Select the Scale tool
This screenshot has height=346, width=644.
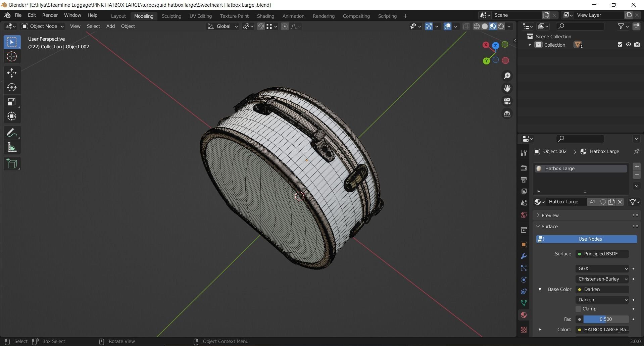click(x=12, y=102)
